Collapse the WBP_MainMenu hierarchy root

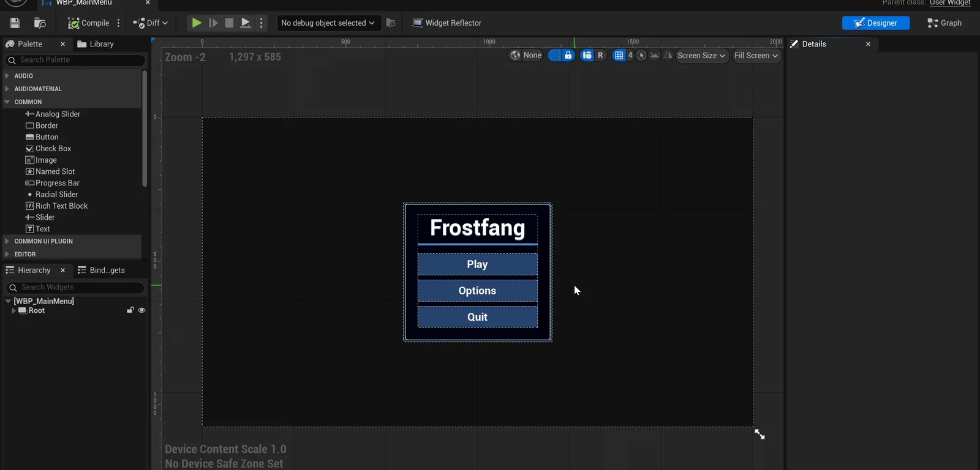[8, 301]
